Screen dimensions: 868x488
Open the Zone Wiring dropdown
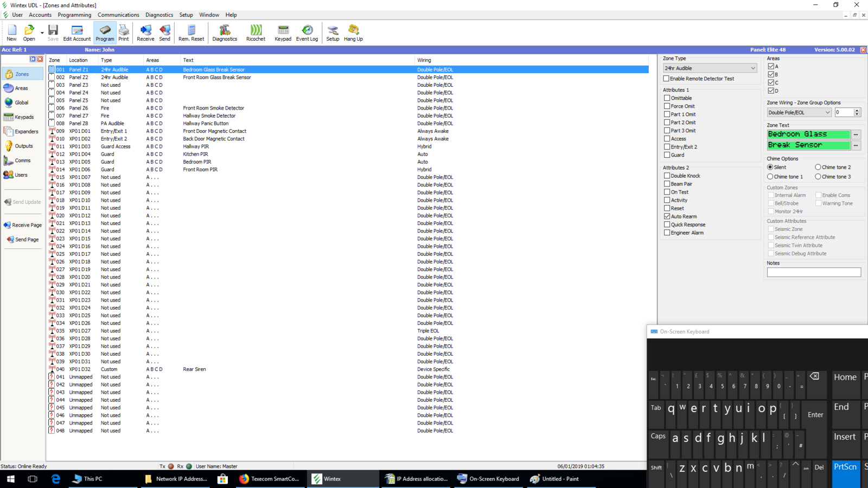[827, 113]
